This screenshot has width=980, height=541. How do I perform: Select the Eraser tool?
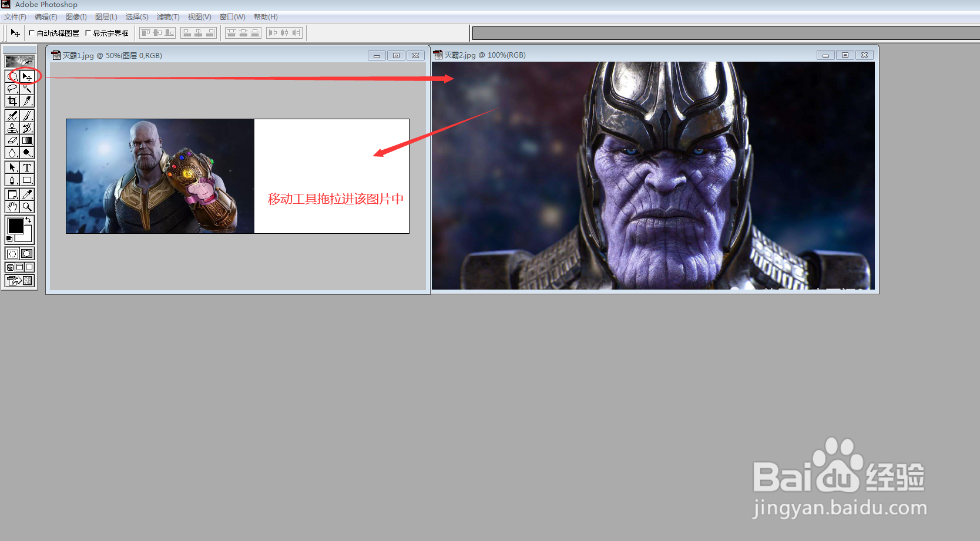point(12,140)
